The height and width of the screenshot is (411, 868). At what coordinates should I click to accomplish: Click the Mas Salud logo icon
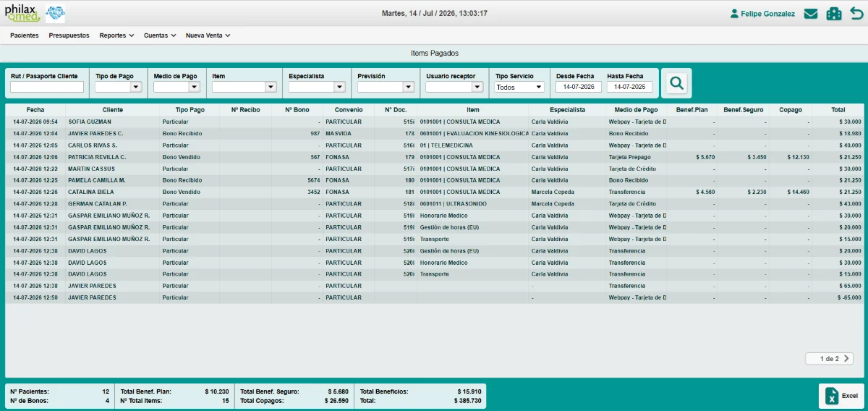(55, 13)
